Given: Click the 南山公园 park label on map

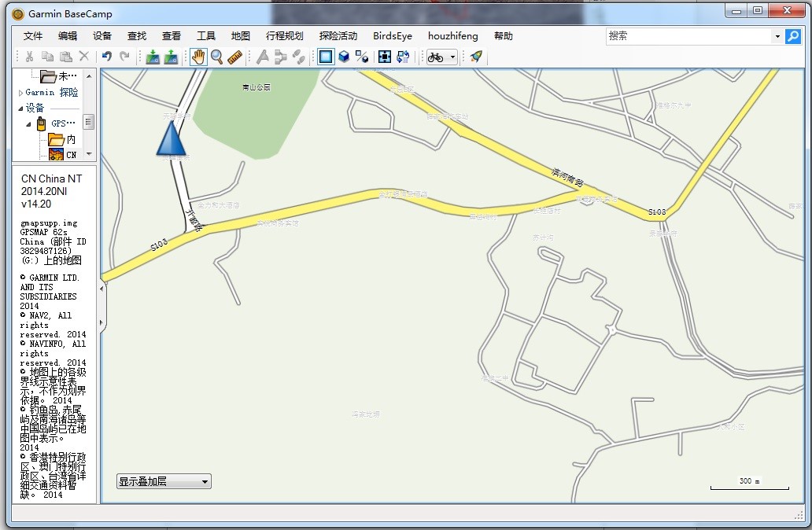Looking at the screenshot, I should (256, 87).
